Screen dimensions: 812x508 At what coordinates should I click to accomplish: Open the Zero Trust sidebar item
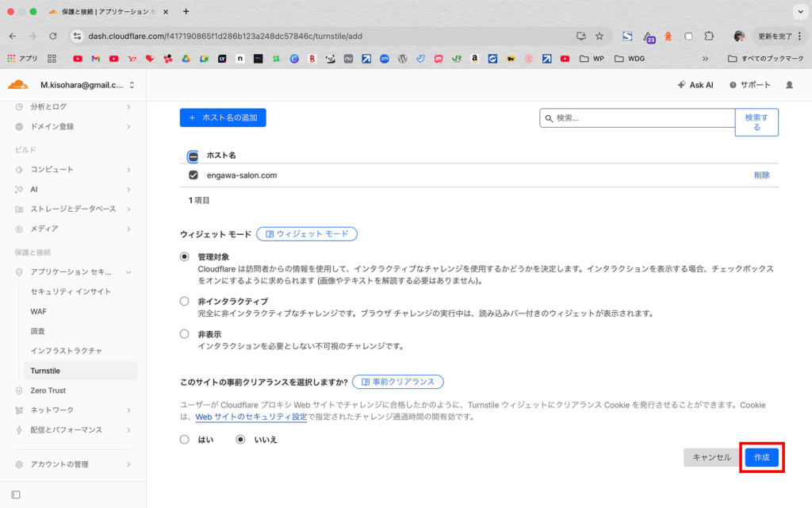click(48, 391)
